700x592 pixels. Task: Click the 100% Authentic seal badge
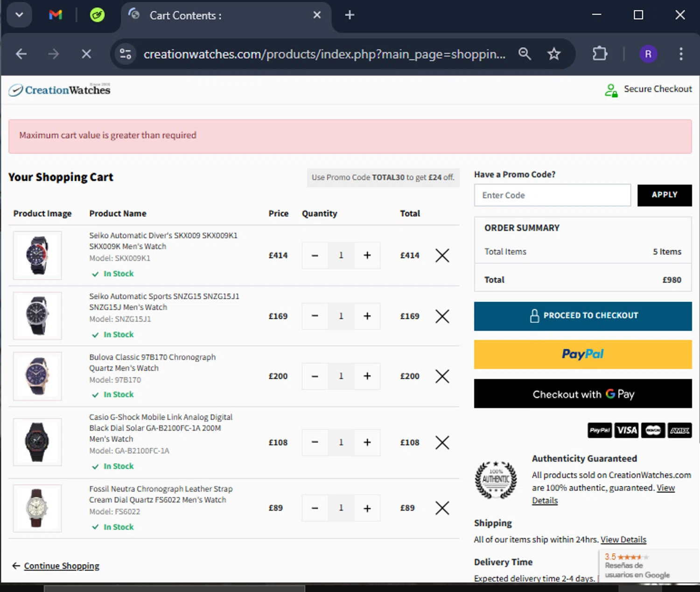(496, 479)
